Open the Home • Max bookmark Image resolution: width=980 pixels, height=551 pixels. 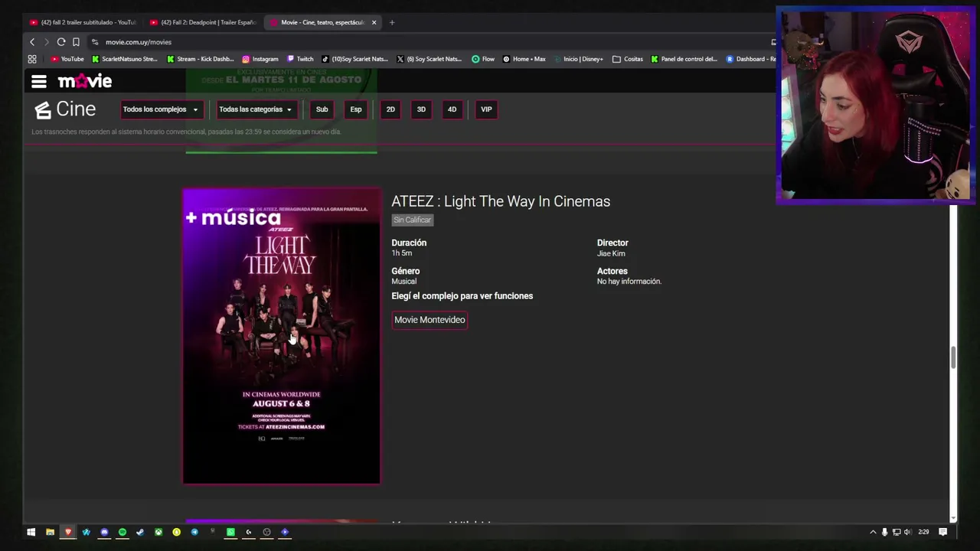(x=524, y=59)
